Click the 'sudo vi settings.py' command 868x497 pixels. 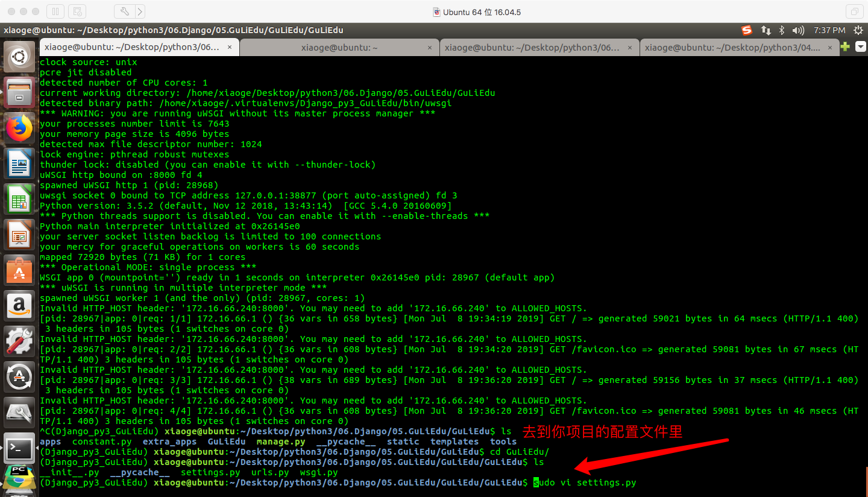point(585,483)
